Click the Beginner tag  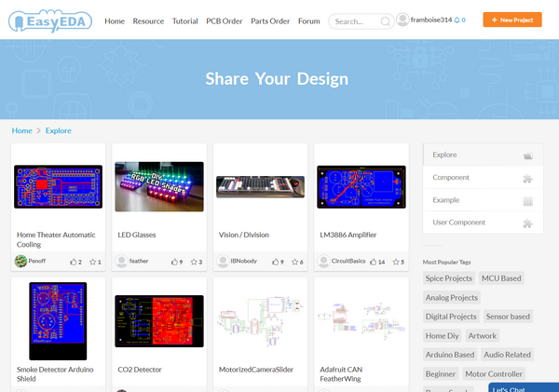(441, 373)
